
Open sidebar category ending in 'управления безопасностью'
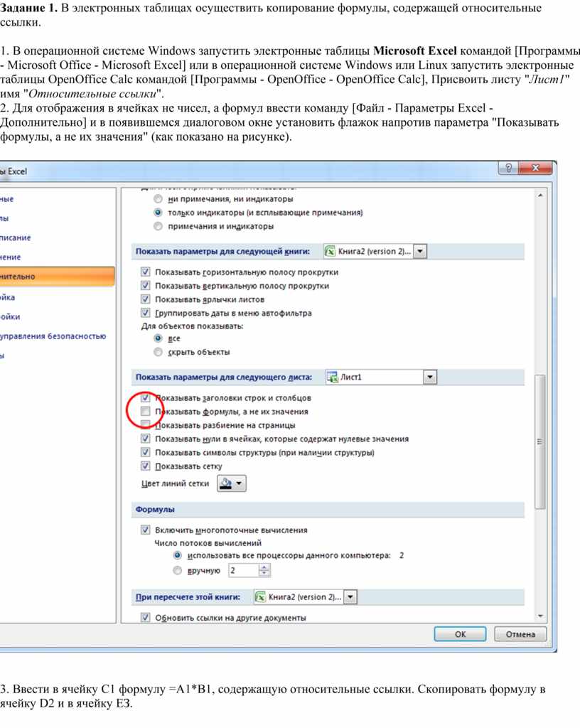(x=53, y=336)
